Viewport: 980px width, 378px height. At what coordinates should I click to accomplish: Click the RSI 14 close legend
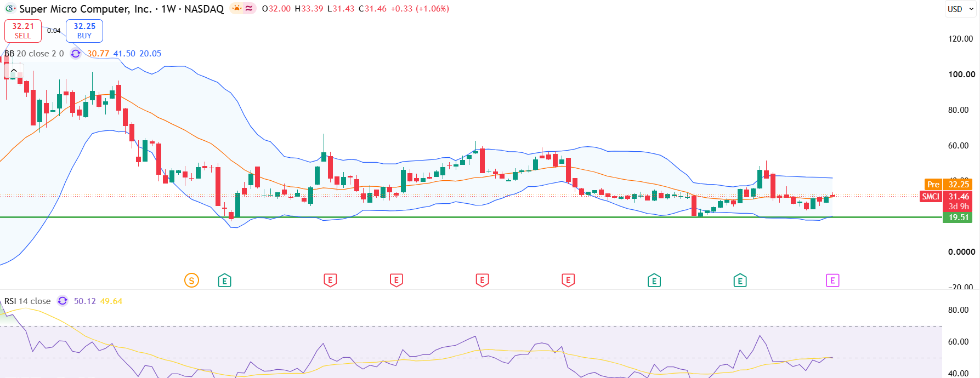pyautogui.click(x=27, y=301)
